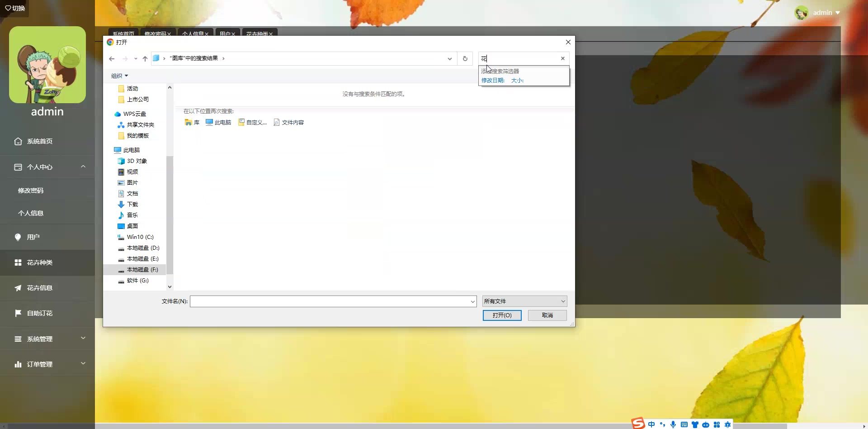Refresh the search results location
This screenshot has width=868, height=429.
tap(465, 58)
